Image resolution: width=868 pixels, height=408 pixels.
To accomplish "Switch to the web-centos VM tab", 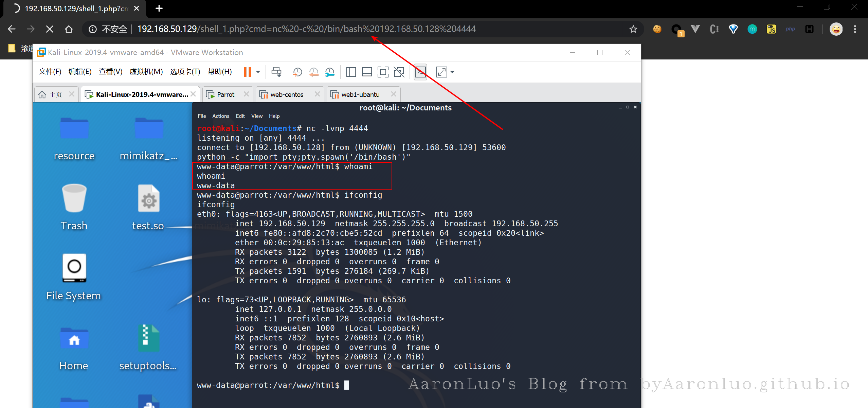I will [x=287, y=94].
